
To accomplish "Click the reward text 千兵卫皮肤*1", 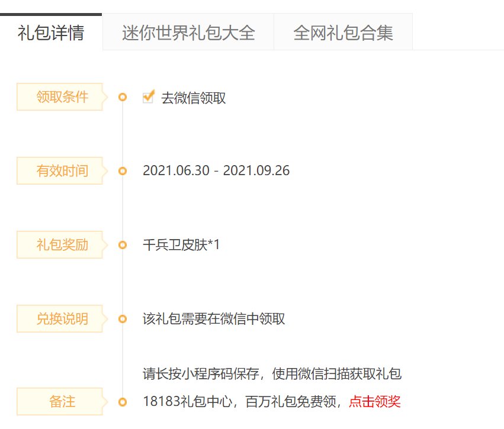I will point(181,245).
